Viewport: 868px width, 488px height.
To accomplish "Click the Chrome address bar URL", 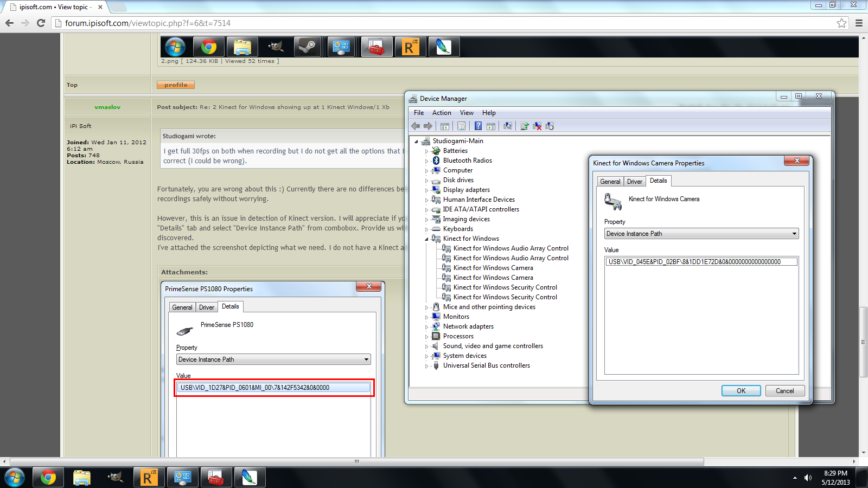I will pyautogui.click(x=148, y=23).
